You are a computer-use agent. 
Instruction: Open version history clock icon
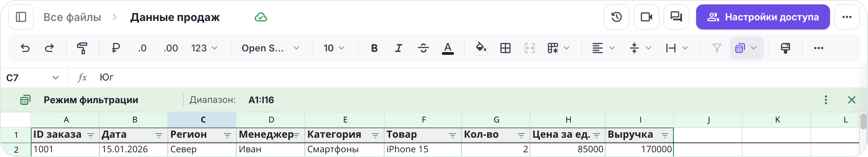pyautogui.click(x=616, y=17)
